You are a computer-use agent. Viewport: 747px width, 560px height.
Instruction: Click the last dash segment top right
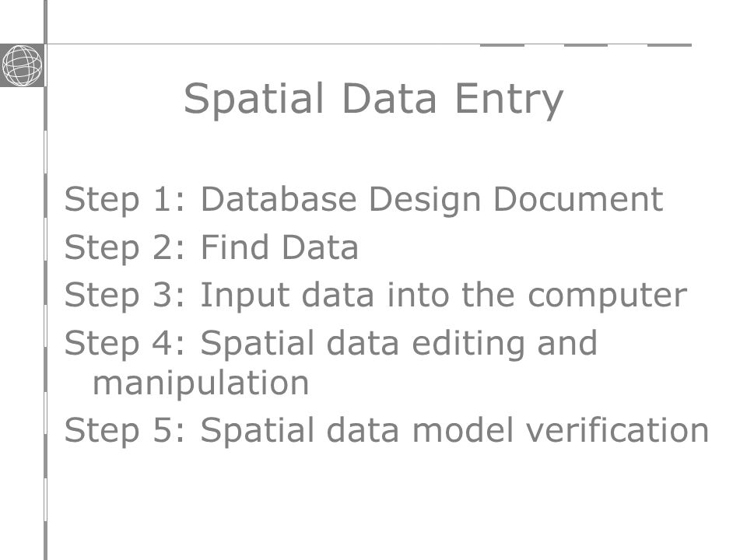(x=669, y=45)
